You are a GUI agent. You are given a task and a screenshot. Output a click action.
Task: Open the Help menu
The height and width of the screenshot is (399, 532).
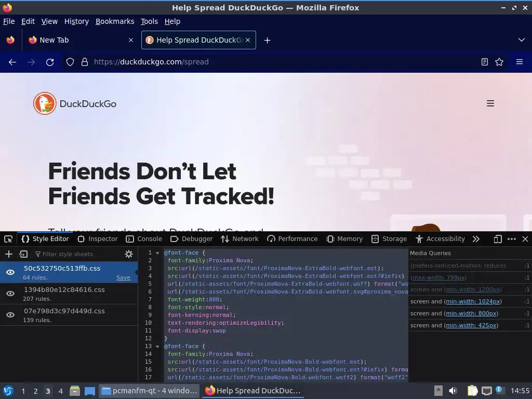(x=172, y=21)
